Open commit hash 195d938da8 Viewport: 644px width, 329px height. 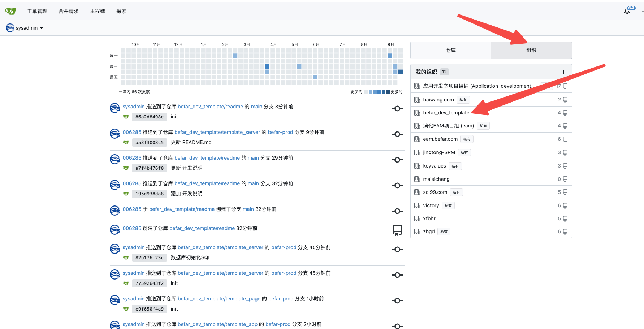pos(150,194)
